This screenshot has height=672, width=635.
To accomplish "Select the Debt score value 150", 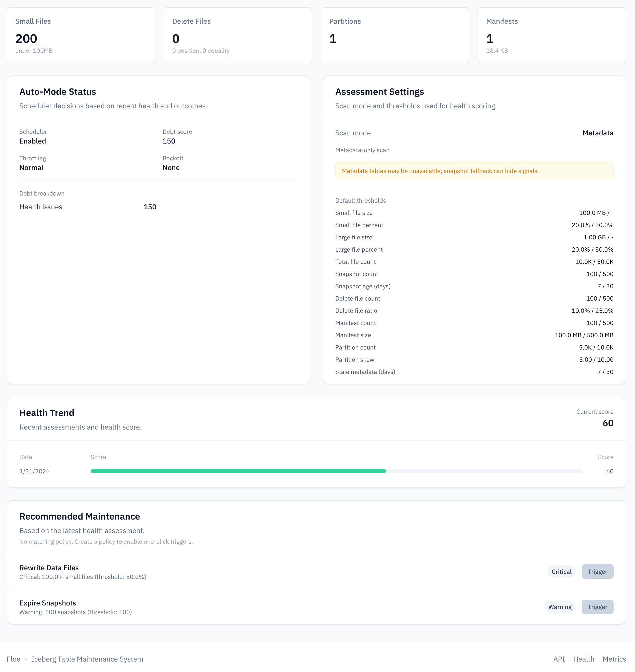I will [x=169, y=141].
